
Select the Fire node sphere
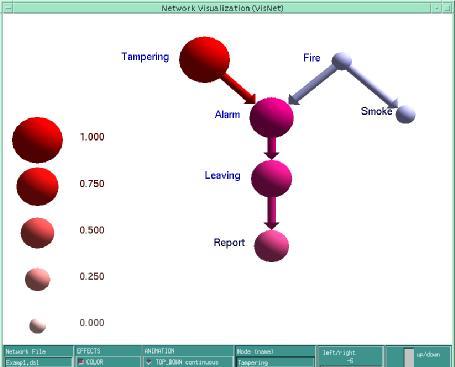click(342, 61)
